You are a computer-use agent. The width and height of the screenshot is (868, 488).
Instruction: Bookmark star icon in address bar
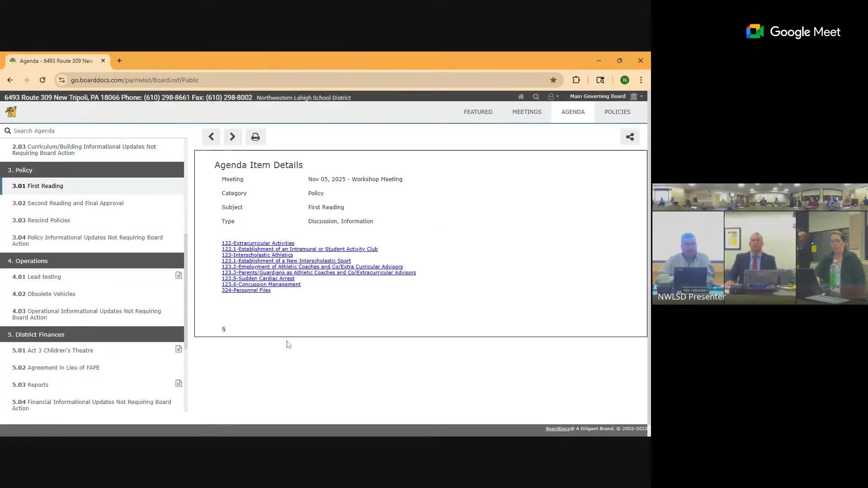coord(553,80)
